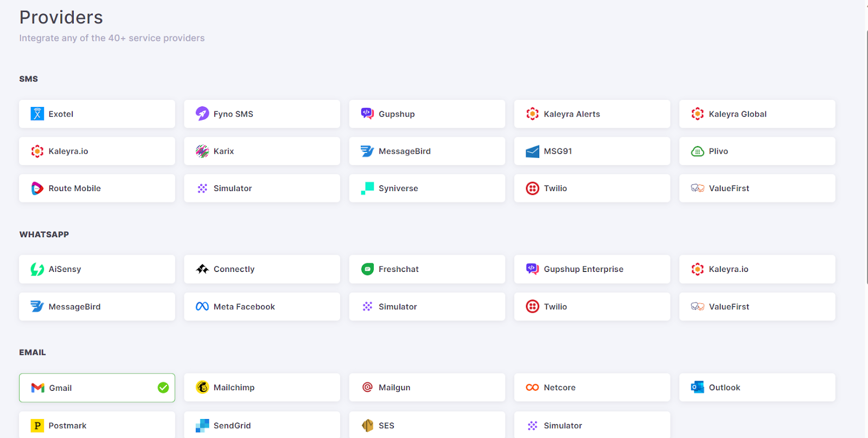Click the "Fyno SMS" label text
Image resolution: width=868 pixels, height=438 pixels.
[x=233, y=114]
